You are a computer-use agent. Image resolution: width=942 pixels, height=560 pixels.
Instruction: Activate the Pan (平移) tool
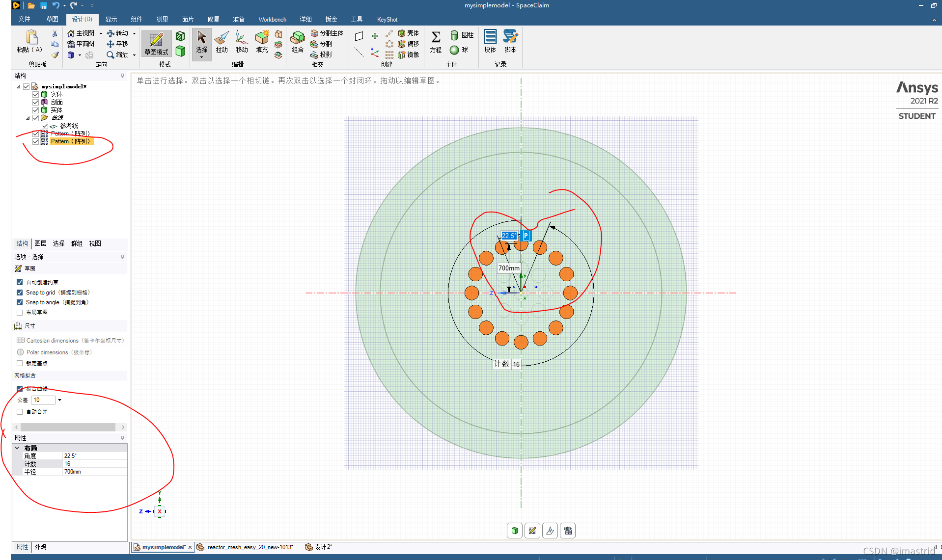(118, 44)
